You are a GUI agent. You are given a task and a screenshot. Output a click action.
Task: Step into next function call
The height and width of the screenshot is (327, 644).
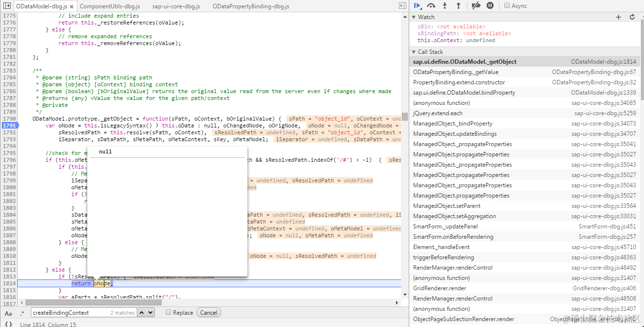click(445, 6)
